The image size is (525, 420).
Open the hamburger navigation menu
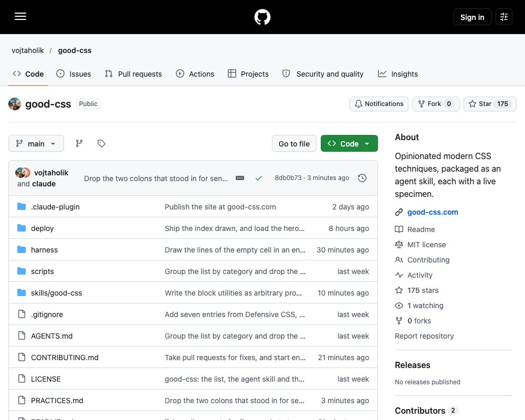point(20,16)
